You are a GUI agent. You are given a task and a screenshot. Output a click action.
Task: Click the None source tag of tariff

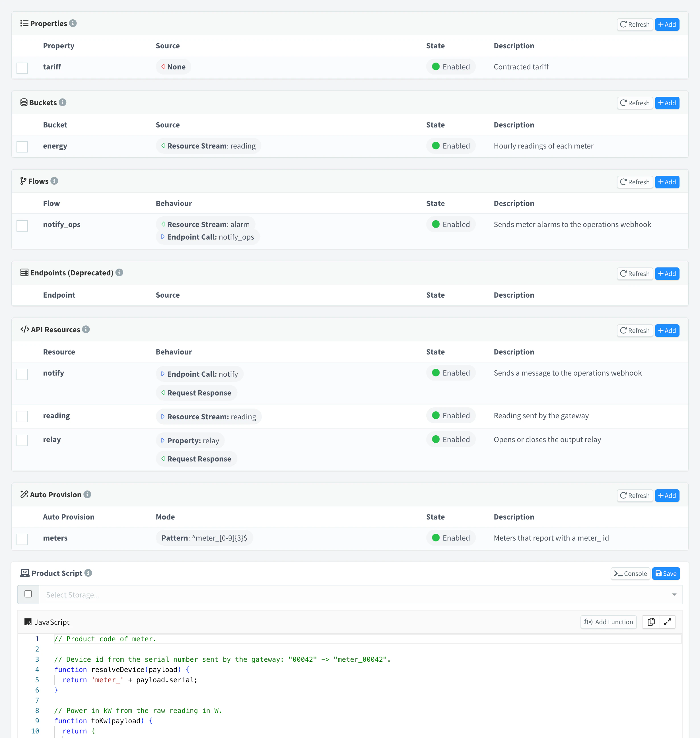point(174,67)
